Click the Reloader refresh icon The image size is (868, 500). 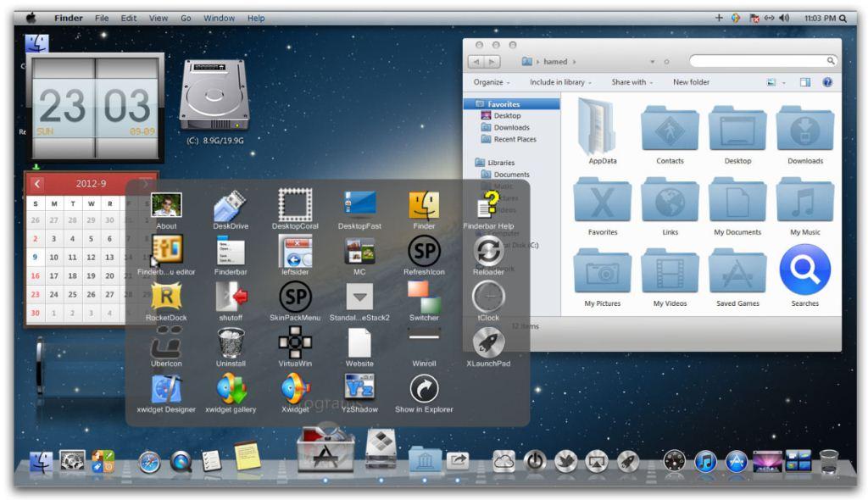click(x=487, y=252)
